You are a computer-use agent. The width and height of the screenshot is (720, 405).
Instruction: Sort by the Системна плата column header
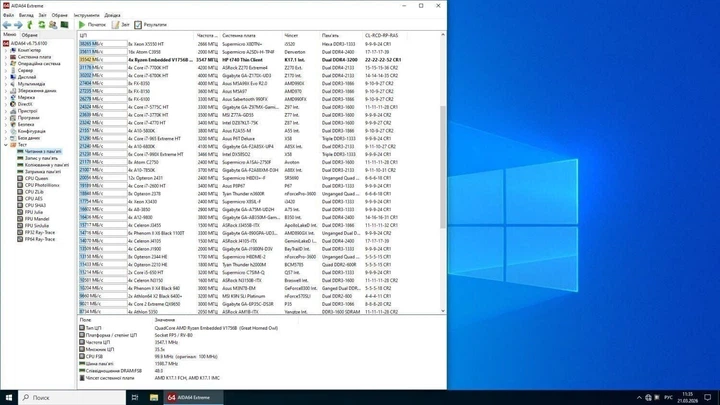click(251, 35)
